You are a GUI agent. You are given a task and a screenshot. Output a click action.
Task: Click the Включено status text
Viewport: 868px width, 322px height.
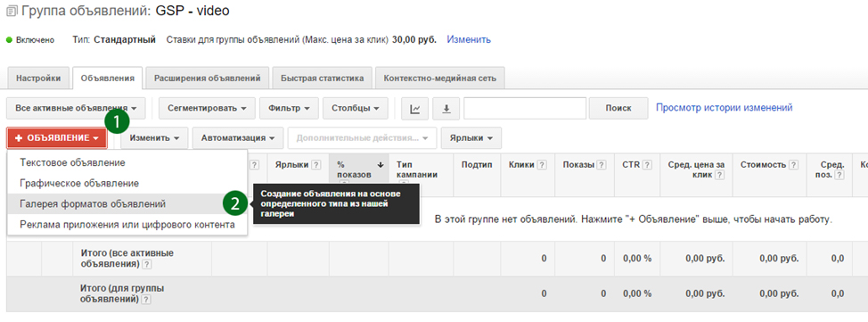(x=36, y=40)
